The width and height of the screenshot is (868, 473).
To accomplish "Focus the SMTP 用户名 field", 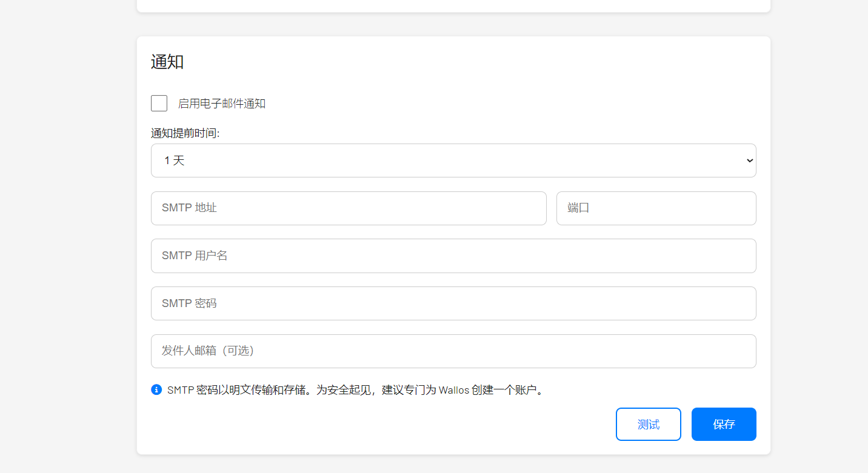I will point(453,256).
